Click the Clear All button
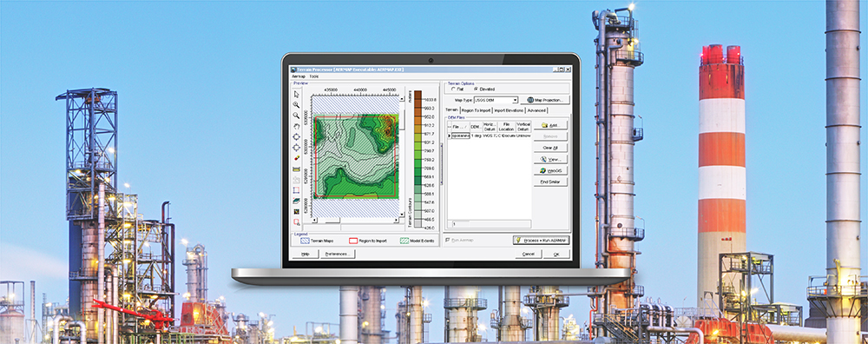 point(550,148)
